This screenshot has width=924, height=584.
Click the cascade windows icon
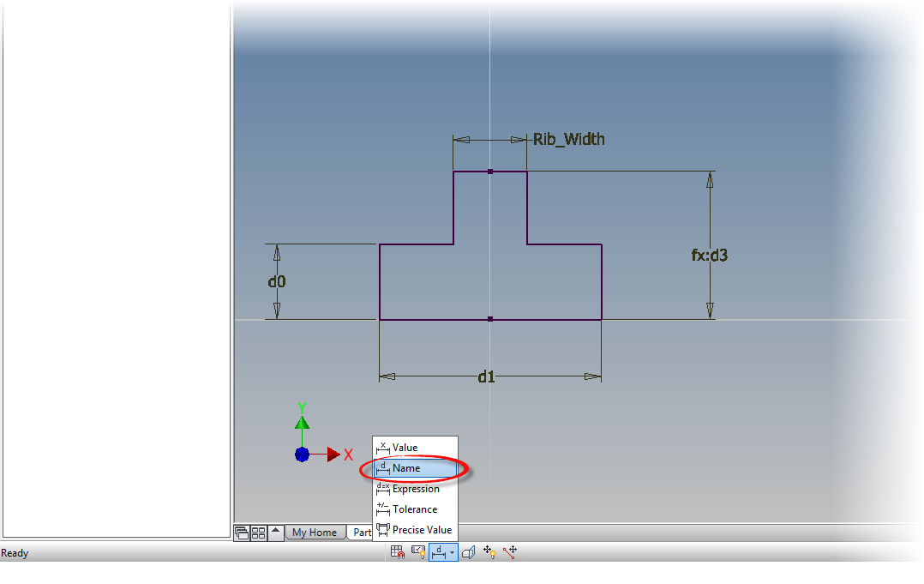242,533
